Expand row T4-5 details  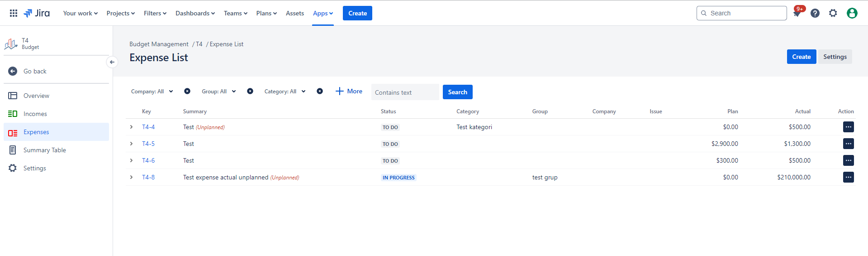coord(132,144)
